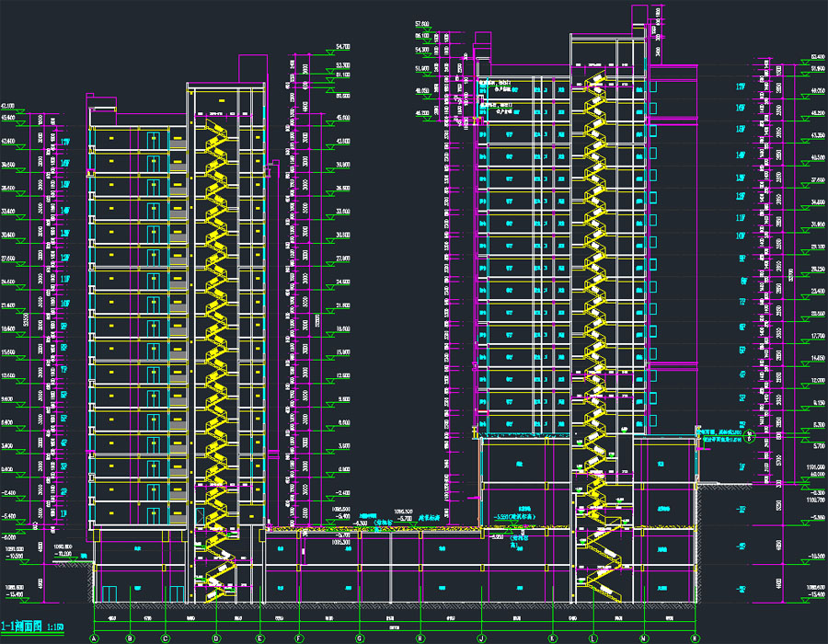828x644 pixels.
Task: Click grid axis bubble E
Action: click(x=259, y=638)
